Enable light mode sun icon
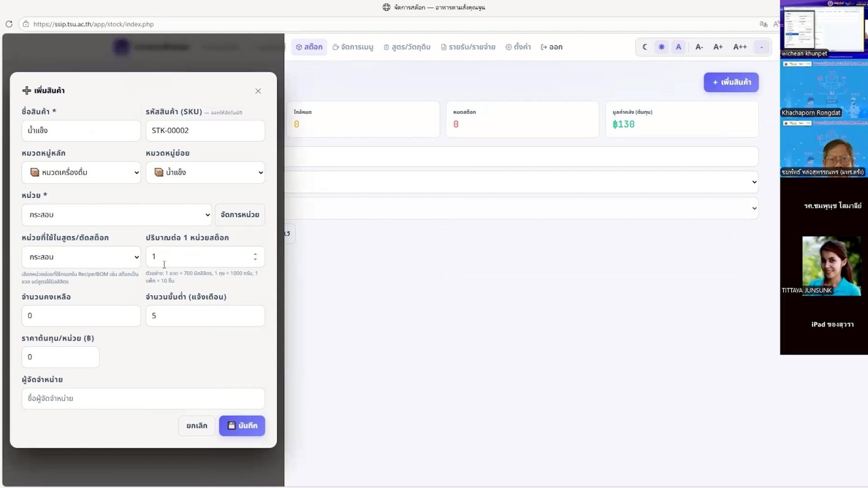 click(661, 47)
